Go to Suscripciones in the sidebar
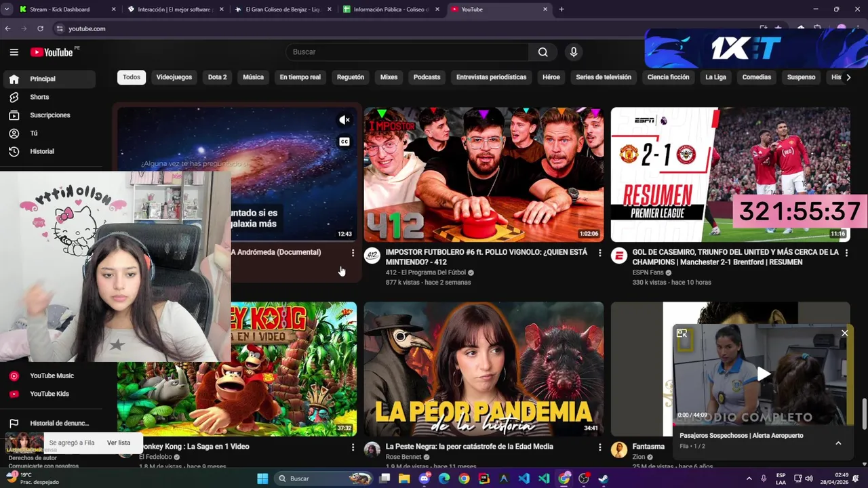868x488 pixels. [48, 115]
